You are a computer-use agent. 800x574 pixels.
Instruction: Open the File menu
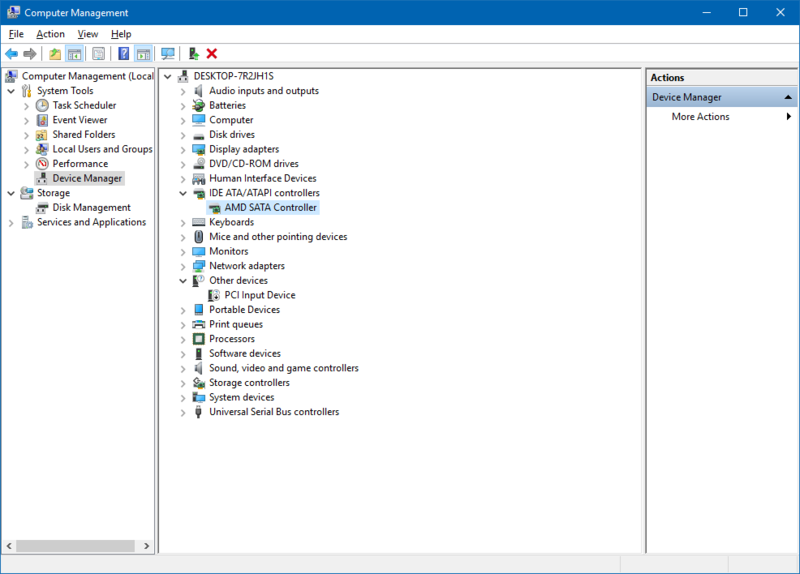tap(16, 34)
